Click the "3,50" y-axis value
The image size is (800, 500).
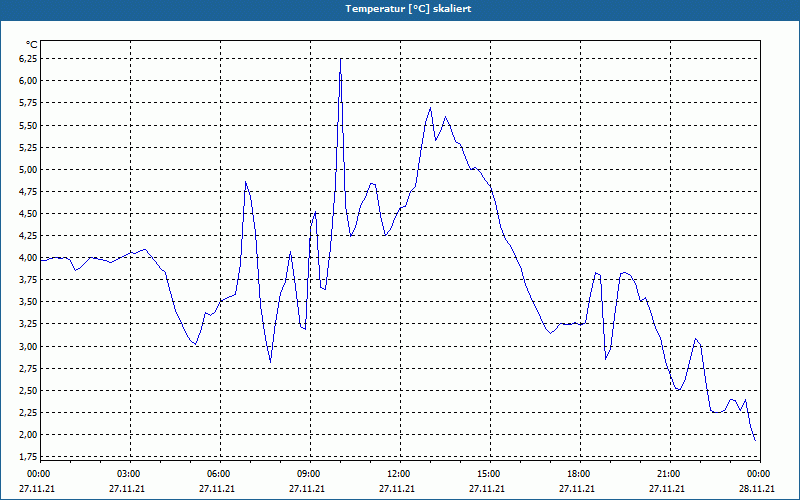[29, 302]
